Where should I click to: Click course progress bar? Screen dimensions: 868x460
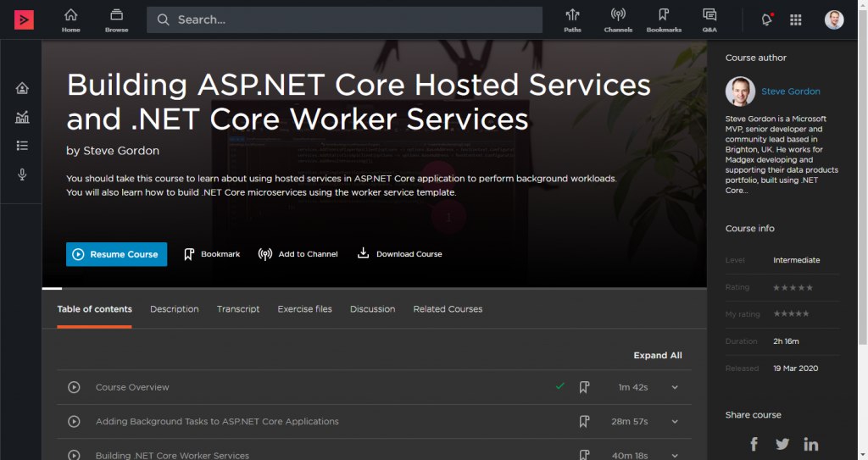[x=374, y=288]
